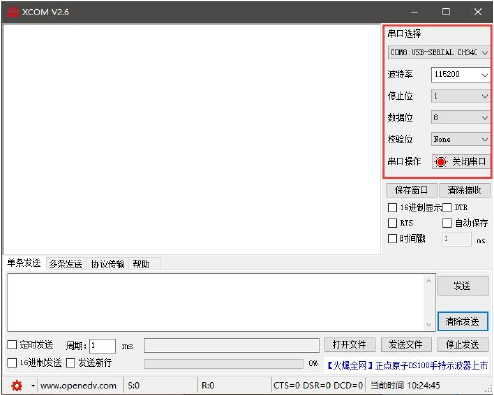Click the timestamp interval input field
Viewport: 494px width, 395px height.
(457, 239)
